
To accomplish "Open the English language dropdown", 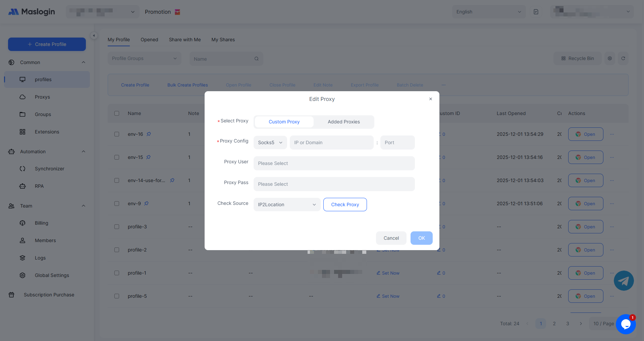I will pos(488,12).
